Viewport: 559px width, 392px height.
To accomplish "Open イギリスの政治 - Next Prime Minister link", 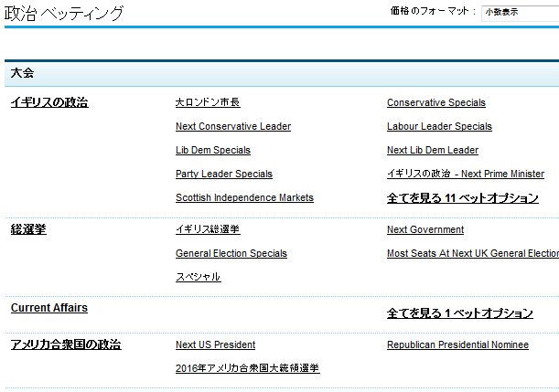I will [x=466, y=175].
